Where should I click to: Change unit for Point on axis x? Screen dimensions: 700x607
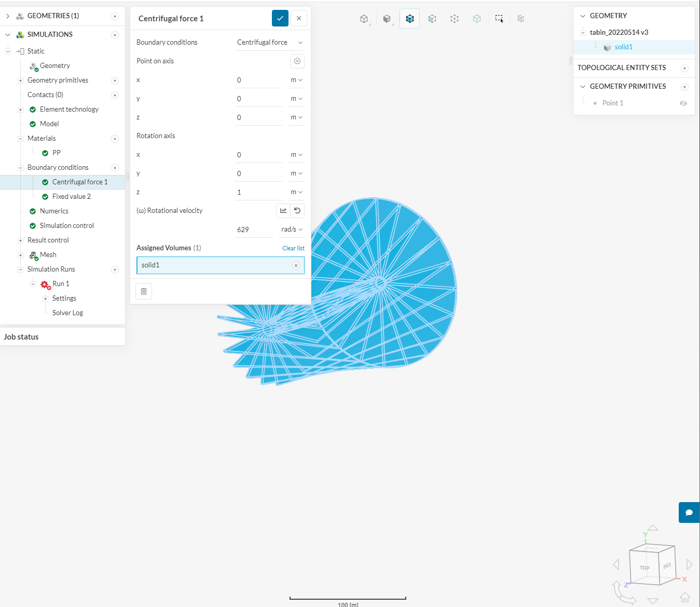click(x=296, y=80)
